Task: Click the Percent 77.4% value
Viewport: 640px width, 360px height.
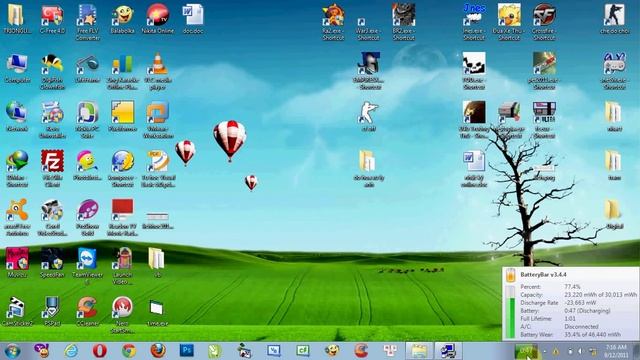Action: (x=572, y=287)
